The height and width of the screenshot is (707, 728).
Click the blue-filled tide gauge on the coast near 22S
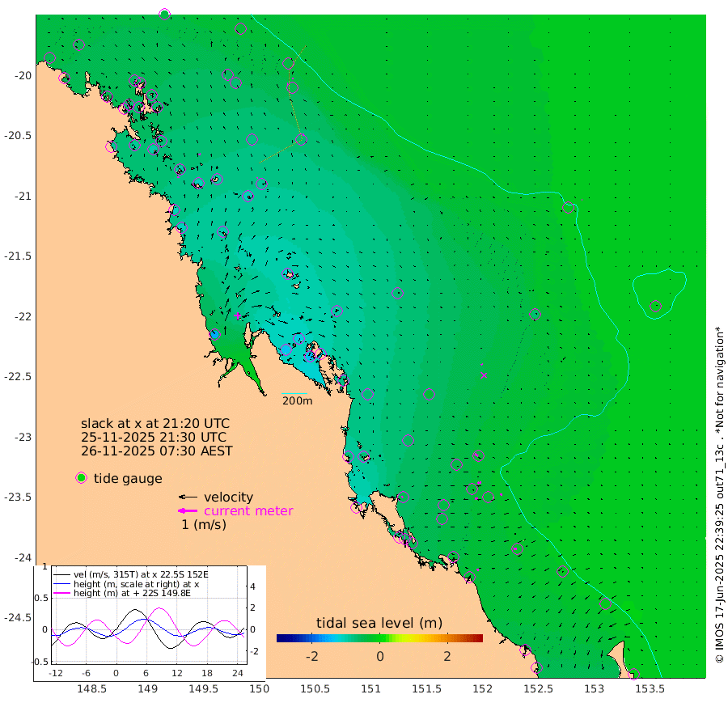(214, 334)
